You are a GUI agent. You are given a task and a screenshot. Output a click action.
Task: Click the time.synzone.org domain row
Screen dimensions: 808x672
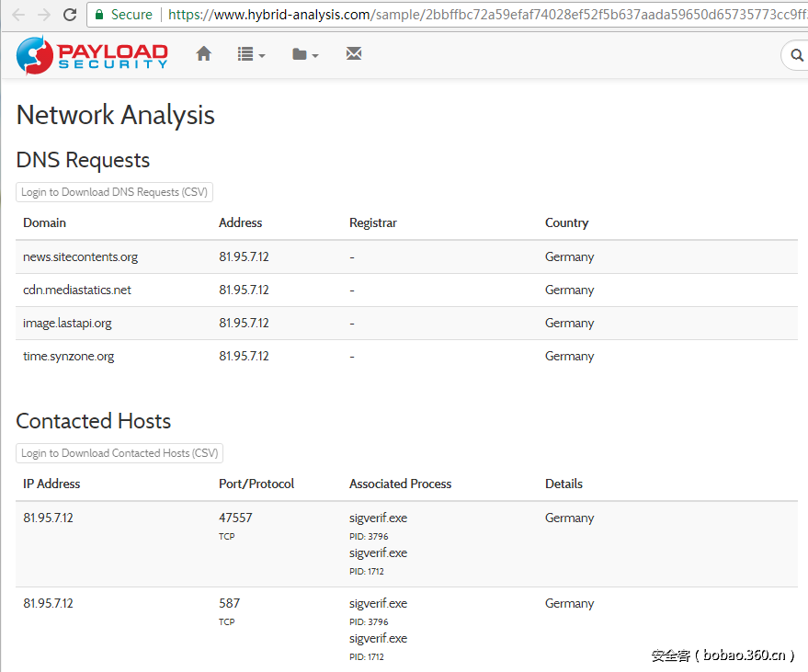[x=69, y=357]
